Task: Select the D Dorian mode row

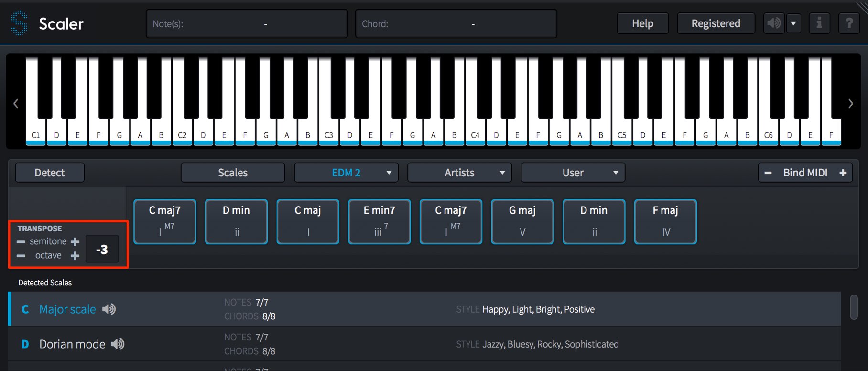Action: click(424, 344)
